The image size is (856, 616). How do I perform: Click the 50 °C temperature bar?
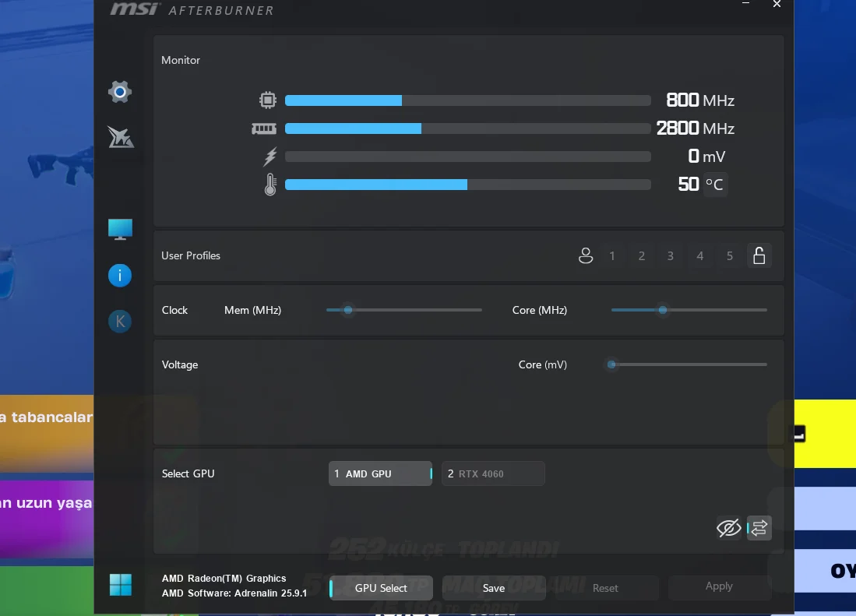tap(468, 185)
